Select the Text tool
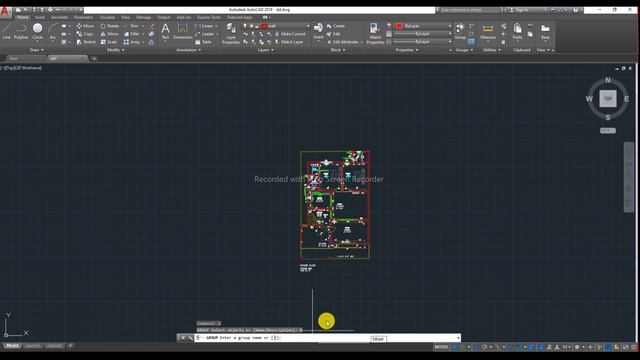Viewport: 640px width, 360px height. pos(165,31)
